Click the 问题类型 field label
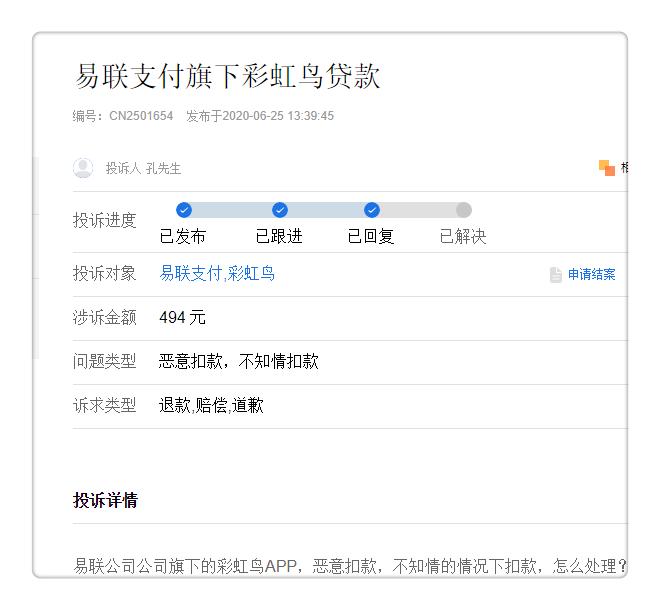Image resolution: width=660 pixels, height=610 pixels. click(x=104, y=362)
